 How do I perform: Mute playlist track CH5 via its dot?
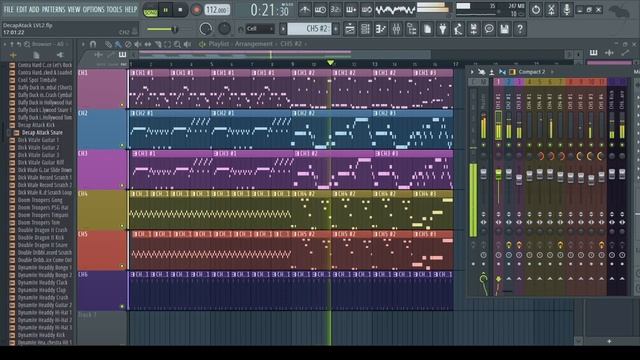coord(122,266)
